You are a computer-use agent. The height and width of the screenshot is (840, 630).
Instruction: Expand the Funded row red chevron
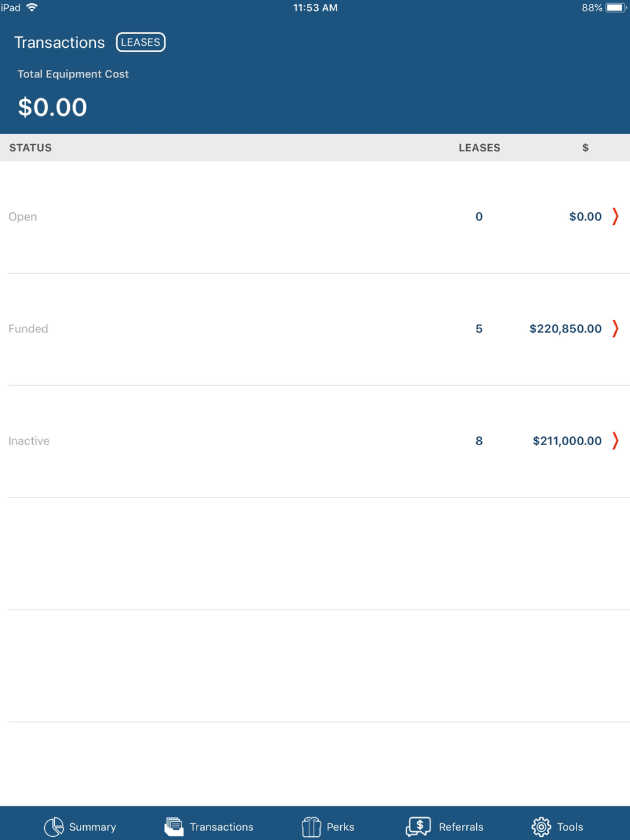pyautogui.click(x=616, y=328)
